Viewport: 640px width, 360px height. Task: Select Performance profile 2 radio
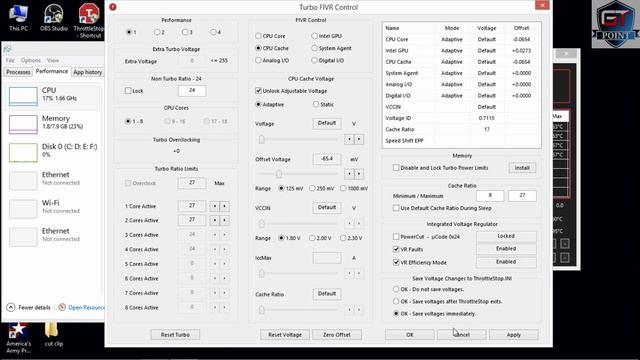pyautogui.click(x=157, y=32)
